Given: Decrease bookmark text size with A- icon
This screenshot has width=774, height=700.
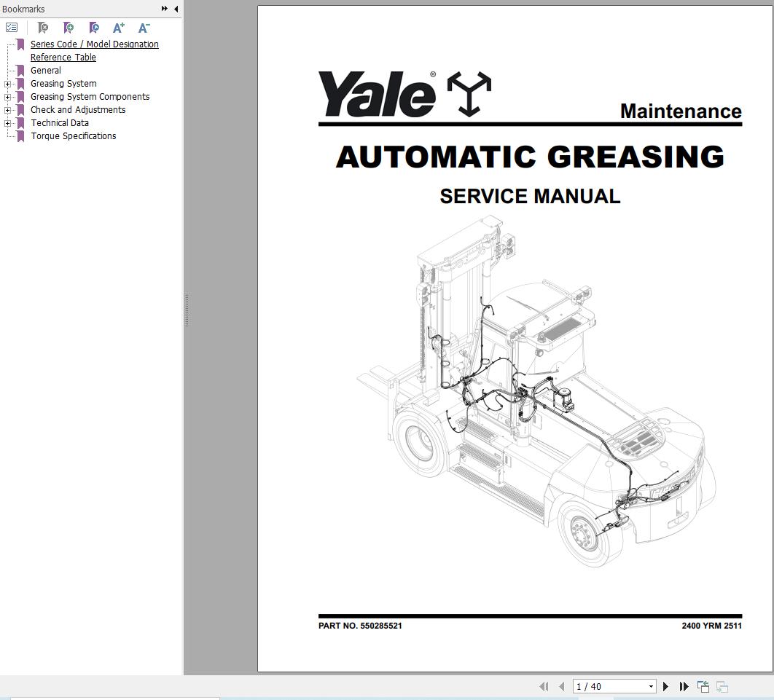Looking at the screenshot, I should 143,27.
